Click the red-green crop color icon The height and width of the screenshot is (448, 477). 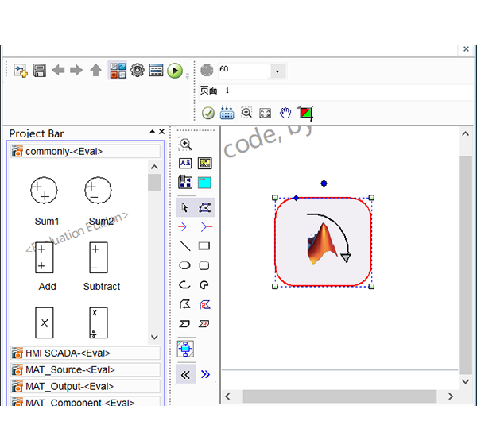(x=306, y=113)
